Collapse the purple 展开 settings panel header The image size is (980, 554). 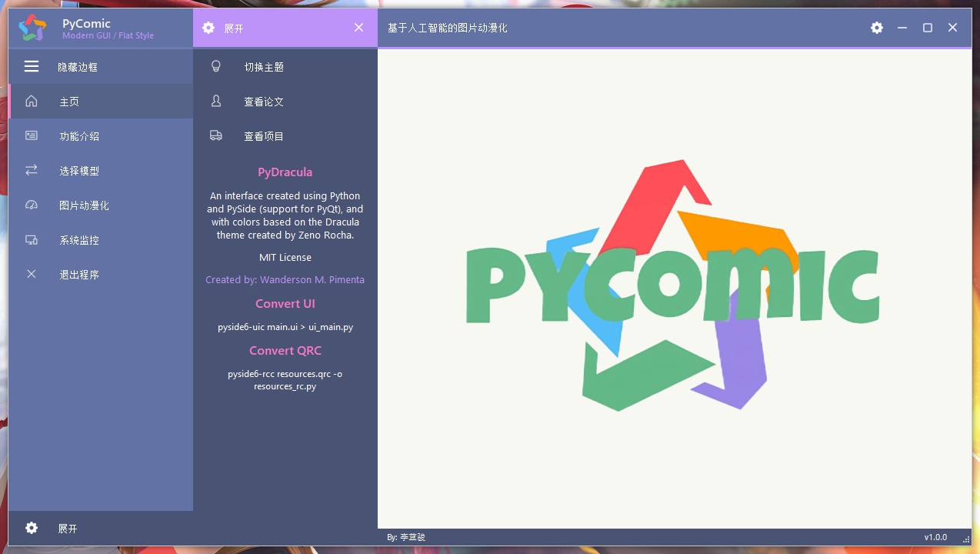coord(232,28)
